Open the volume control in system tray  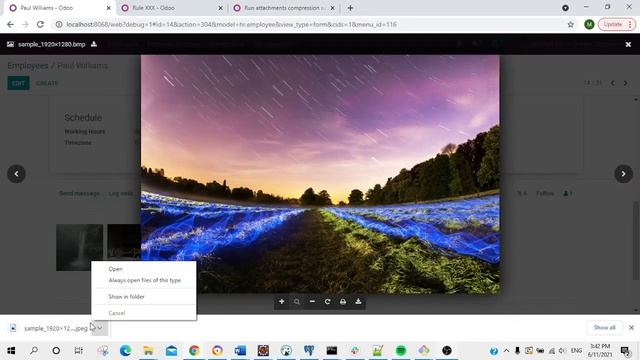click(562, 351)
